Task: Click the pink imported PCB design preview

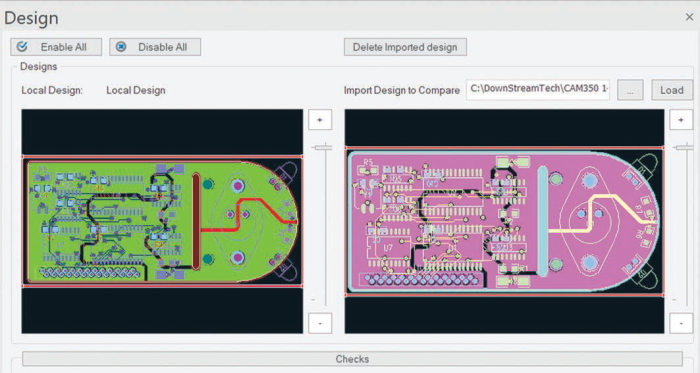Action: pos(504,221)
